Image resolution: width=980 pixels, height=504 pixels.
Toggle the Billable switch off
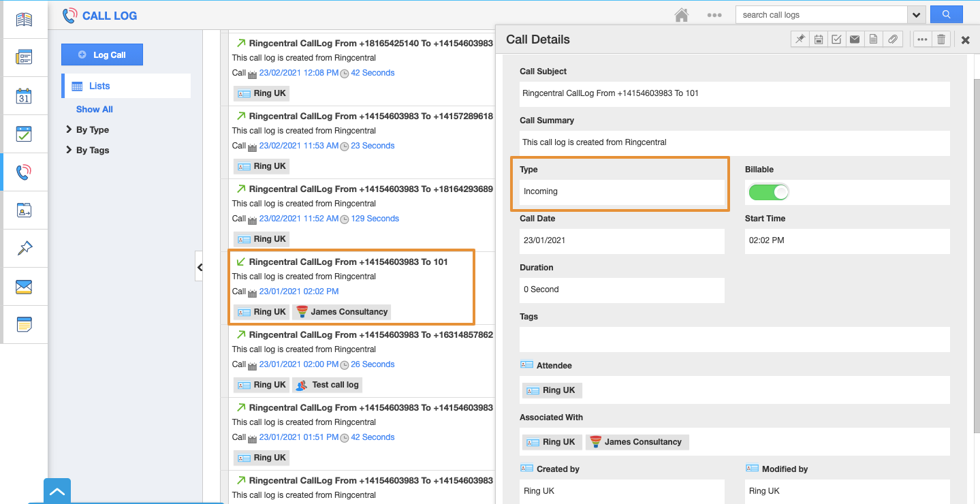768,192
